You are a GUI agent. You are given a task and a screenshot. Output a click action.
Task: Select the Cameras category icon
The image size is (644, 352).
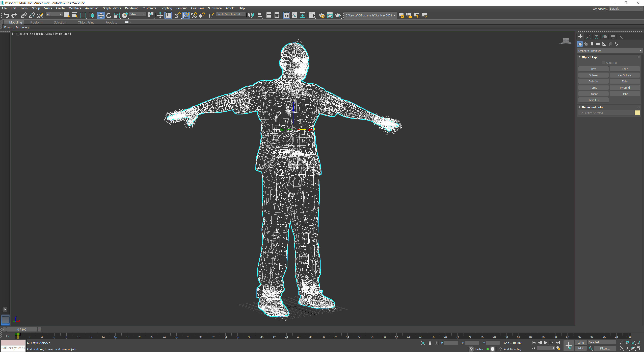[598, 44]
